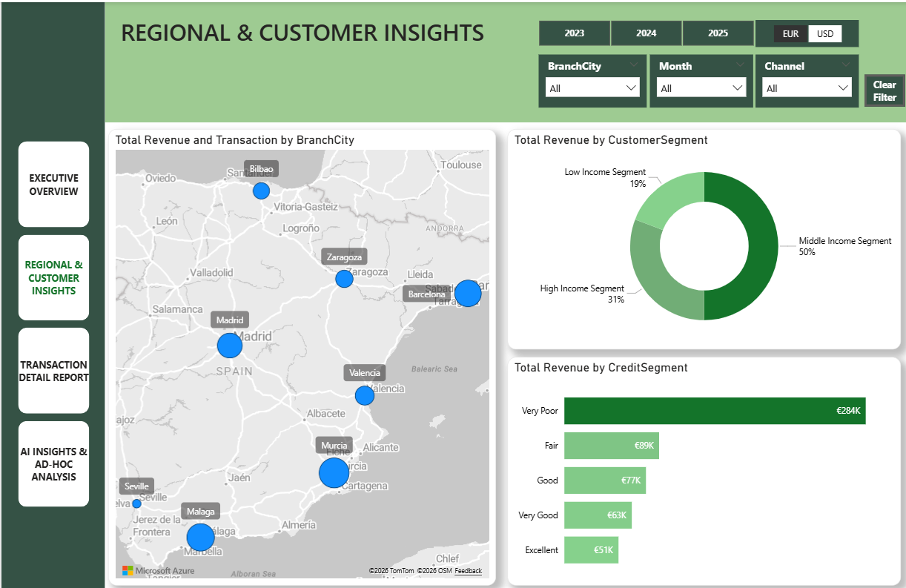Click the Bilbao bubble marker
906x588 pixels.
261,191
